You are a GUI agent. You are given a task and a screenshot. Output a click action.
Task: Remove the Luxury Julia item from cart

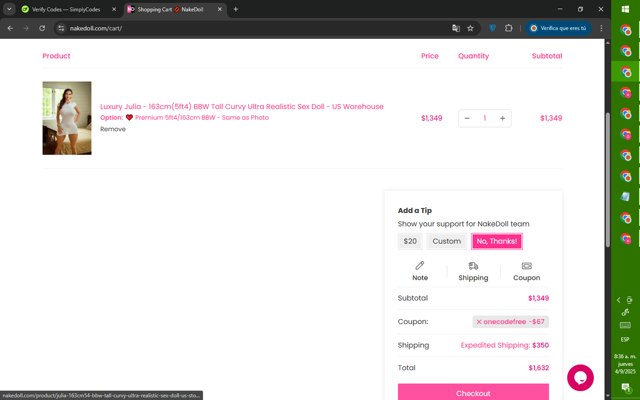point(113,129)
